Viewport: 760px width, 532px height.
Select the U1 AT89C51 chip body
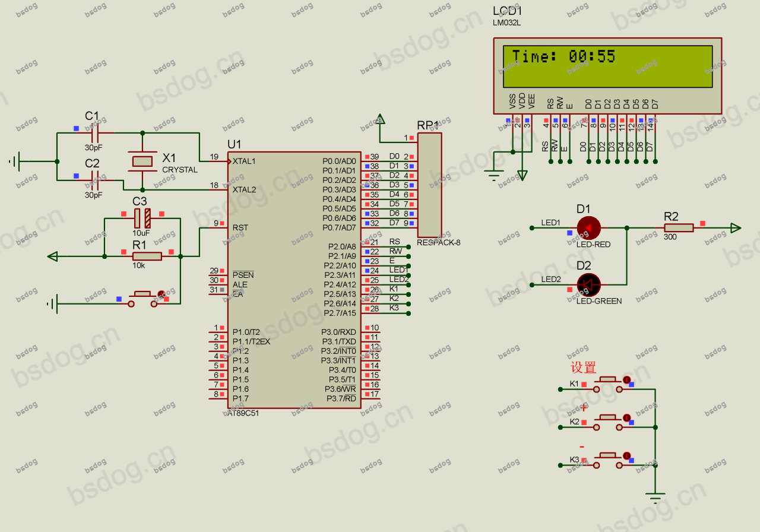[294, 280]
